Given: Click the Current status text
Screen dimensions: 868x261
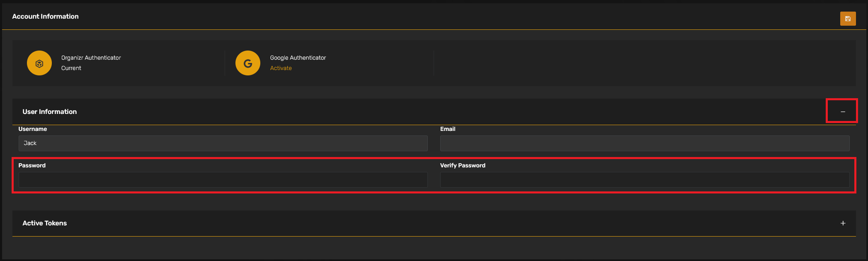Looking at the screenshot, I should point(71,68).
